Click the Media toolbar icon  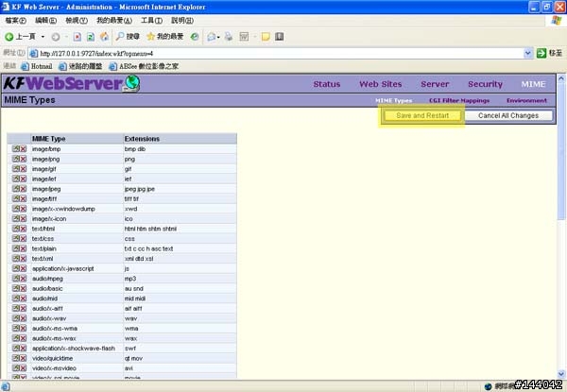(x=195, y=37)
